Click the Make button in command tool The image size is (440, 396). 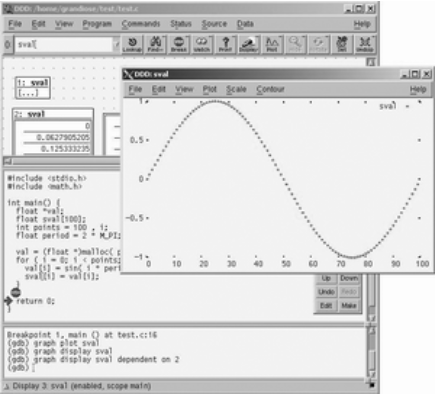(x=349, y=305)
